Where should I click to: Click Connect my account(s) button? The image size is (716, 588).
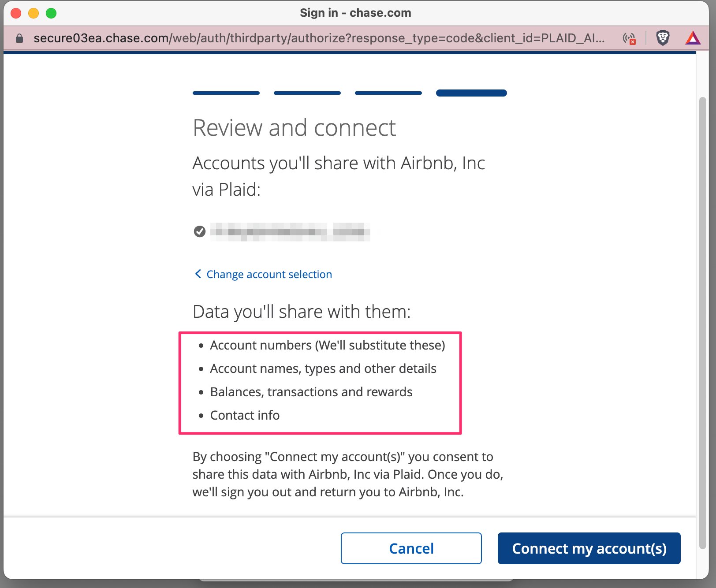(589, 548)
